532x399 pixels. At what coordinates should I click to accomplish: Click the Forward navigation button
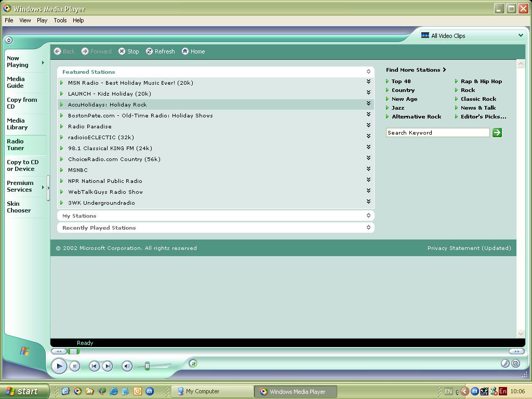click(96, 51)
